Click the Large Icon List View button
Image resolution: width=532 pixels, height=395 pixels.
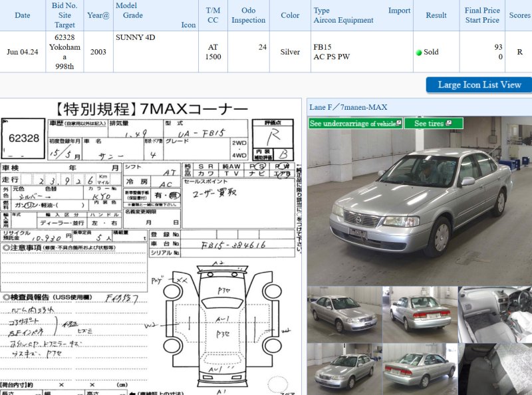click(479, 84)
